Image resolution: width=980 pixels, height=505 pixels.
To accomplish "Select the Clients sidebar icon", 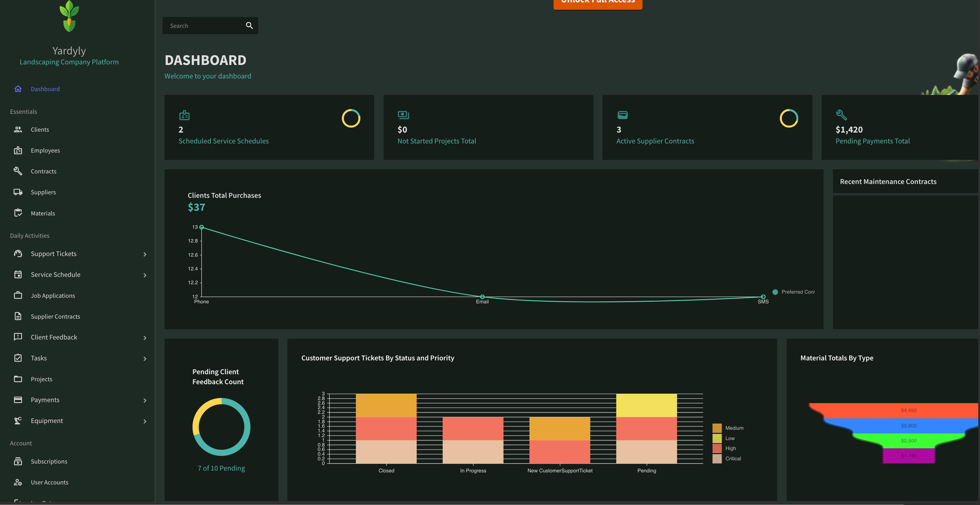I will [18, 129].
